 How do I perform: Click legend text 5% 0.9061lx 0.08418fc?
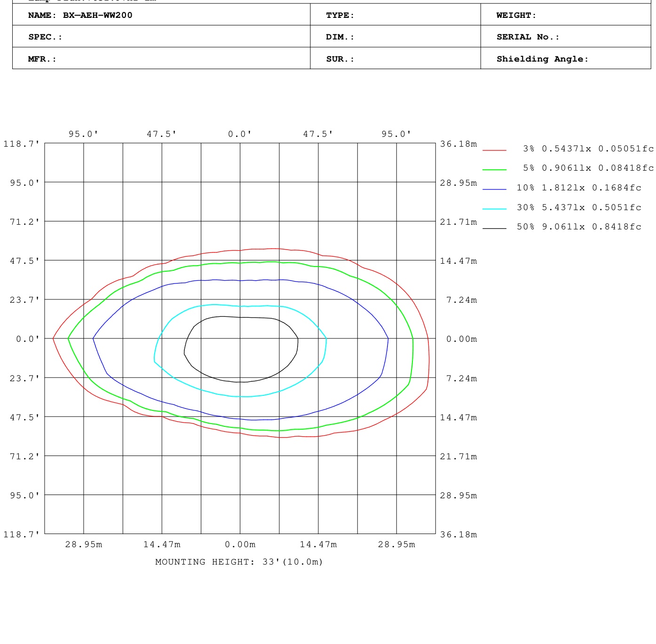click(588, 168)
